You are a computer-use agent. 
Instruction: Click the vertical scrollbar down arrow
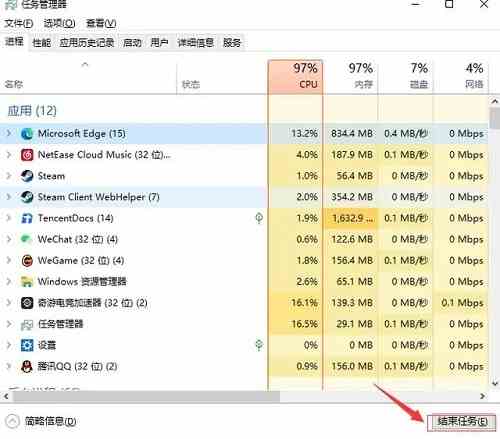[x=495, y=383]
